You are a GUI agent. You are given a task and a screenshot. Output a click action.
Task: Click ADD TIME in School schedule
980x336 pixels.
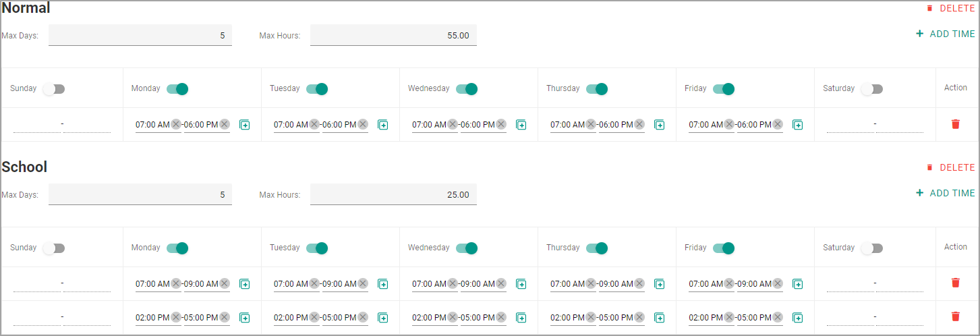click(x=946, y=193)
